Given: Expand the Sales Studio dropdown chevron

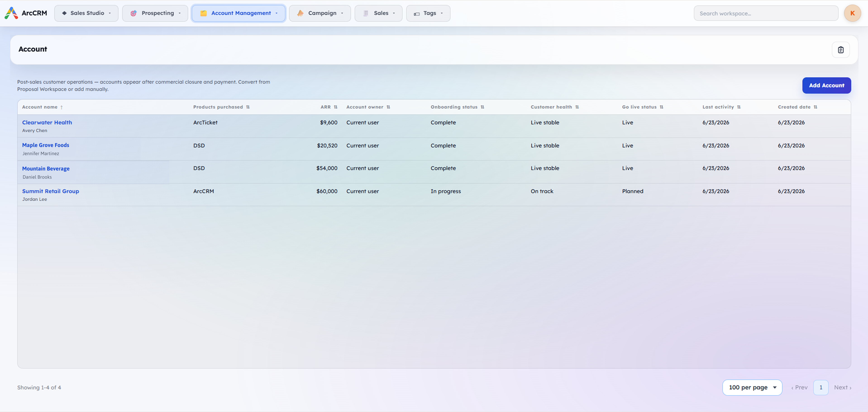Looking at the screenshot, I should point(110,14).
